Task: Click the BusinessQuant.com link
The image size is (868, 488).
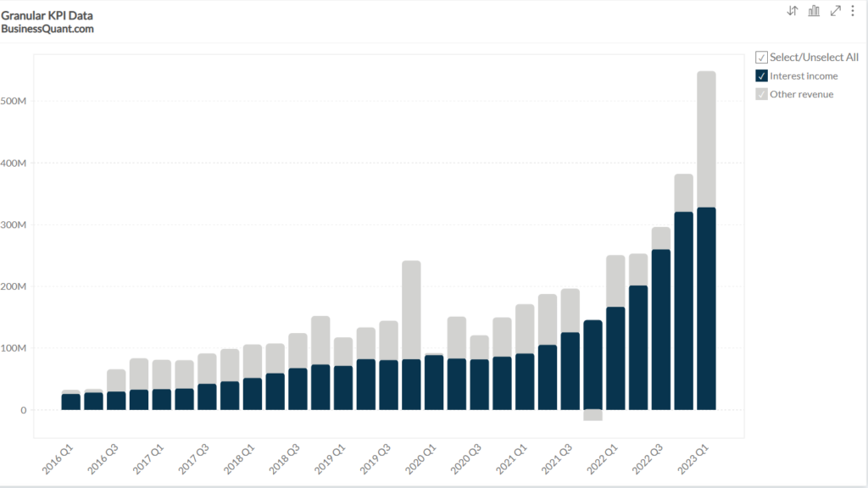Action: click(47, 27)
